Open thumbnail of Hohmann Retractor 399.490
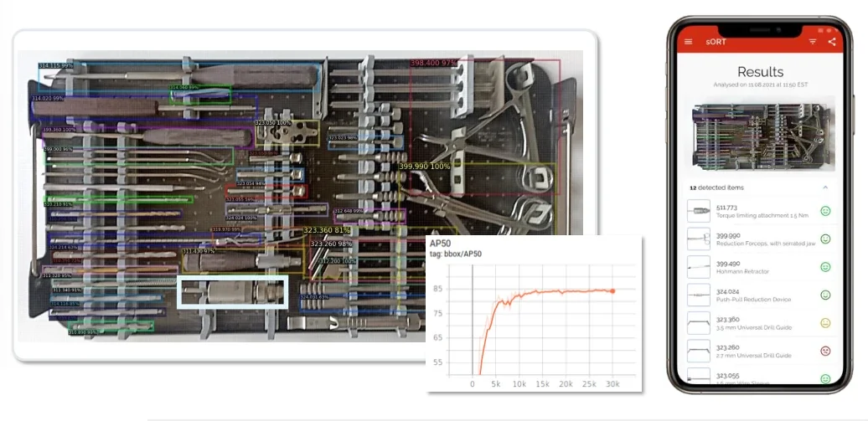This screenshot has width=868, height=421. [699, 267]
